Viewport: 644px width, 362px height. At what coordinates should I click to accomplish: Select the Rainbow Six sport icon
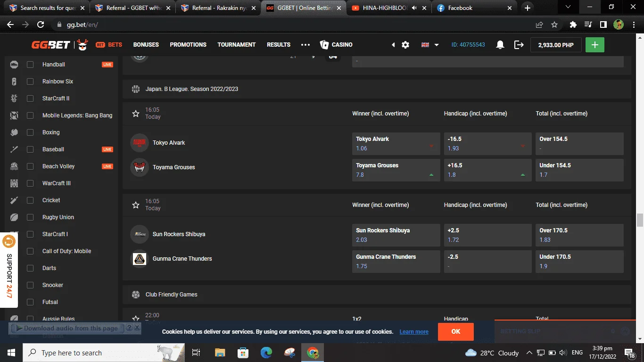pyautogui.click(x=14, y=82)
